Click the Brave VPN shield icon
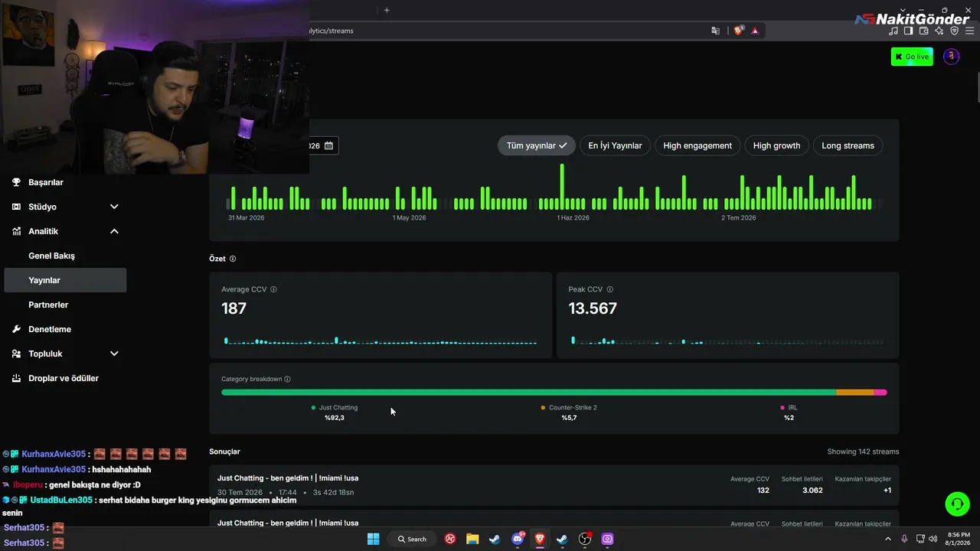Viewport: 980px width, 551px height. 954,31
